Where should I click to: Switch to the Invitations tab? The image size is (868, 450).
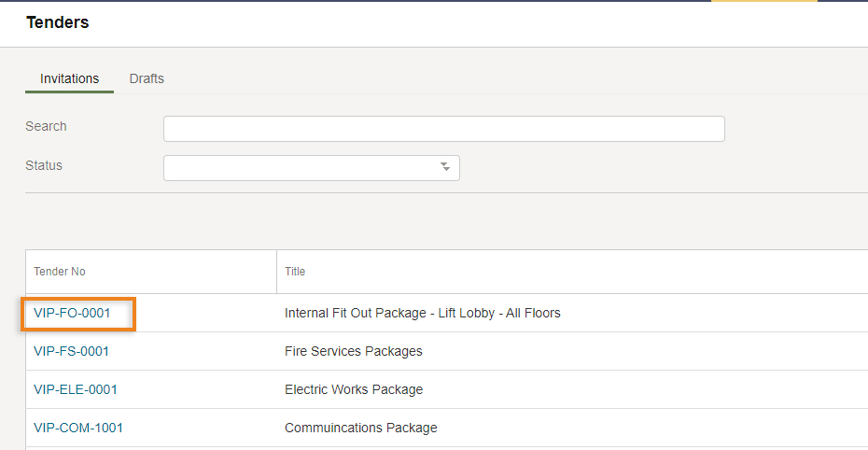[69, 78]
